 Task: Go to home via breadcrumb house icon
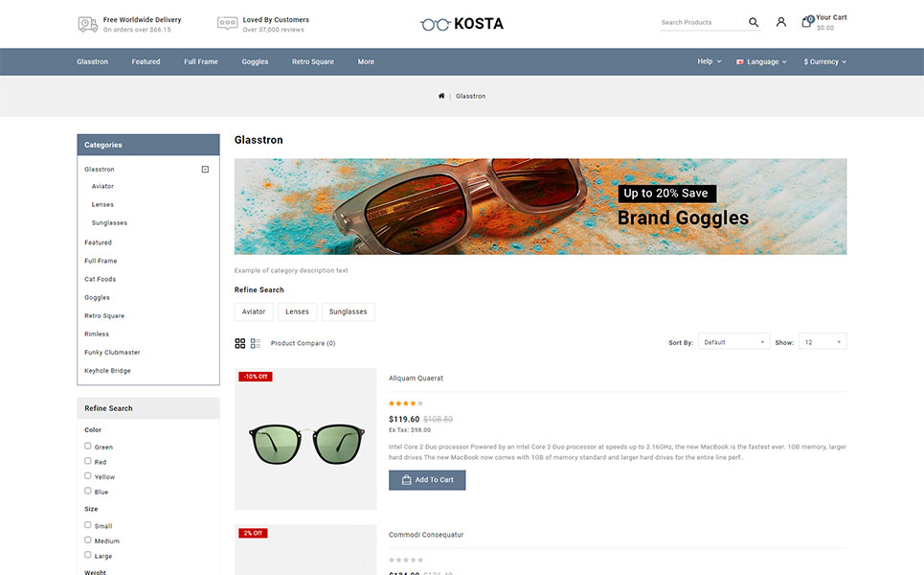pyautogui.click(x=441, y=96)
